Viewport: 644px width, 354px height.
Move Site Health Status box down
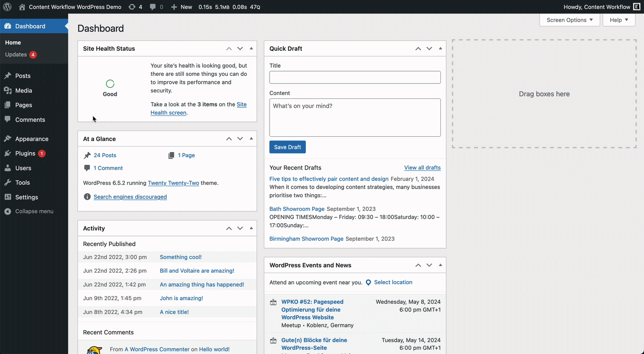pyautogui.click(x=240, y=49)
